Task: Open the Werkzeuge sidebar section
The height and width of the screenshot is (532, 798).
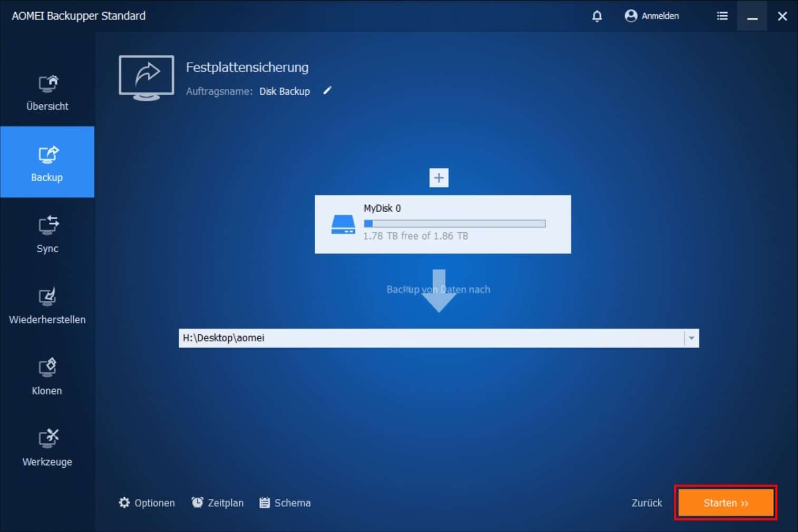Action: point(47,447)
